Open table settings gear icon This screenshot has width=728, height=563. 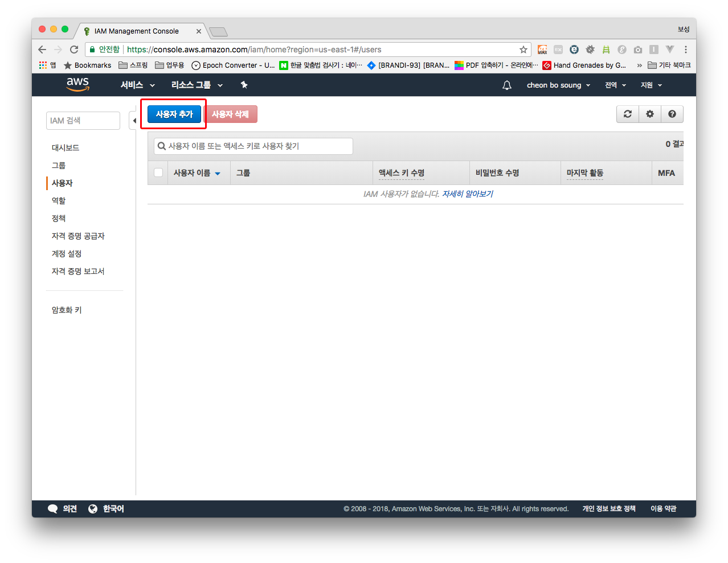650,114
